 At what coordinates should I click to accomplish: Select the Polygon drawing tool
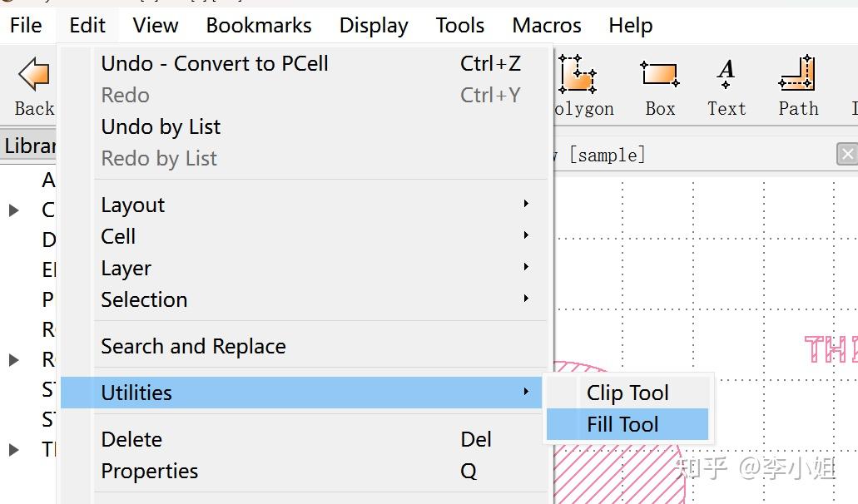point(578,83)
